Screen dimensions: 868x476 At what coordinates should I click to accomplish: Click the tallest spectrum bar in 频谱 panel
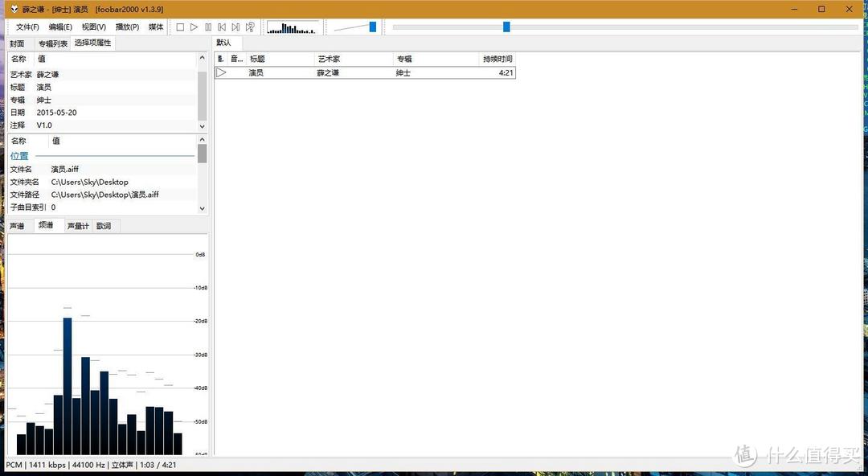coord(67,386)
